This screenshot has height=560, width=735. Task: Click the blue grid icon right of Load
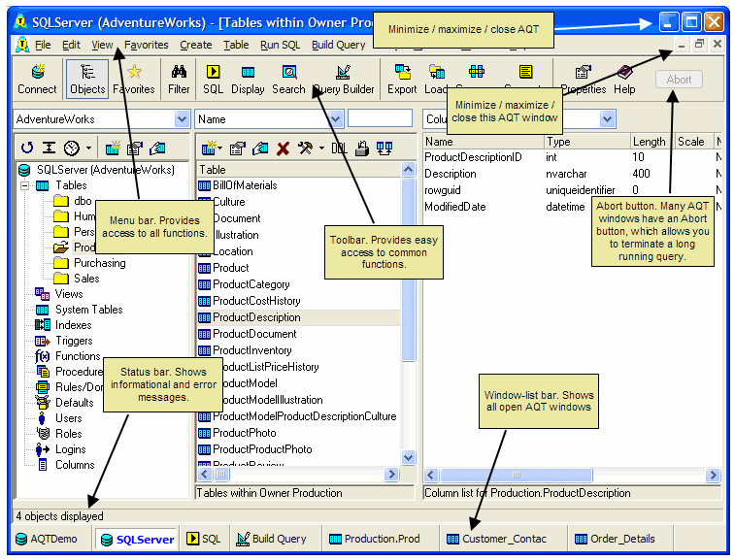[x=477, y=72]
